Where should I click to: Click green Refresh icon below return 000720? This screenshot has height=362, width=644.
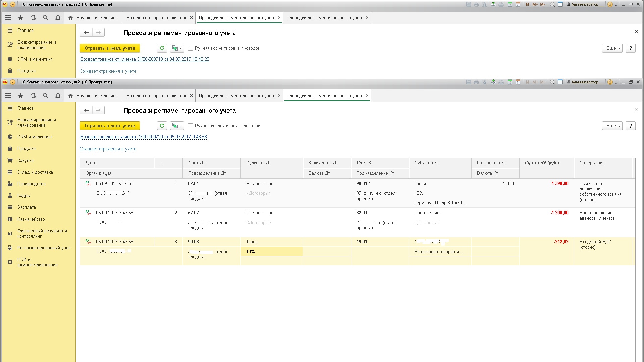162,126
